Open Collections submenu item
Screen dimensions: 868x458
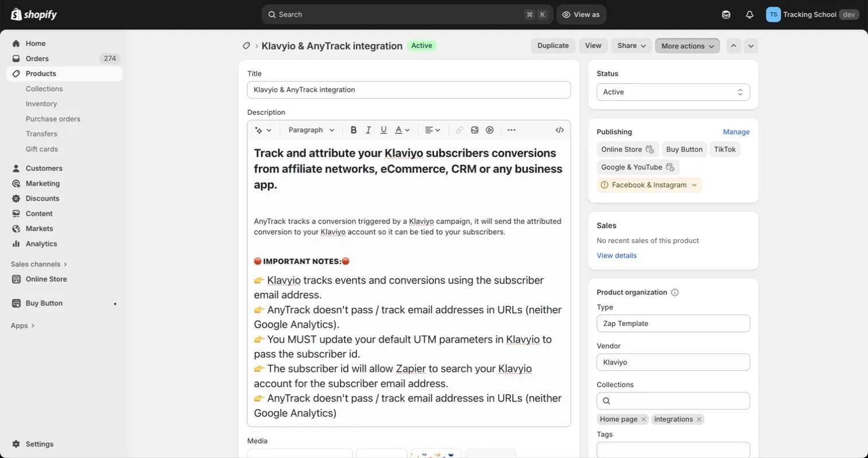tap(44, 89)
